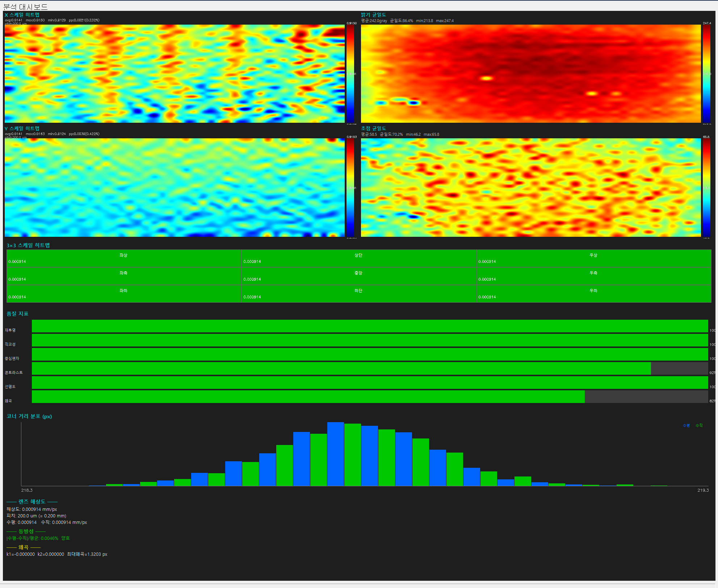Click the Y 스케일 히트맵 heading
This screenshot has height=588, width=718.
click(22, 129)
